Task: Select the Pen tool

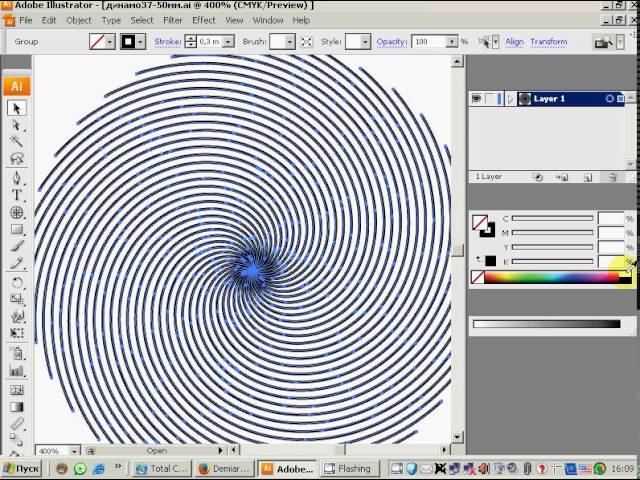Action: click(x=16, y=178)
